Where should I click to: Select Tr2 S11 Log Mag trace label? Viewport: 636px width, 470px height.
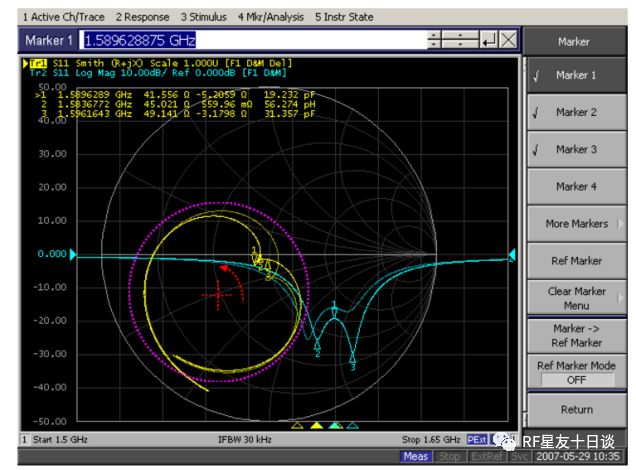point(158,73)
